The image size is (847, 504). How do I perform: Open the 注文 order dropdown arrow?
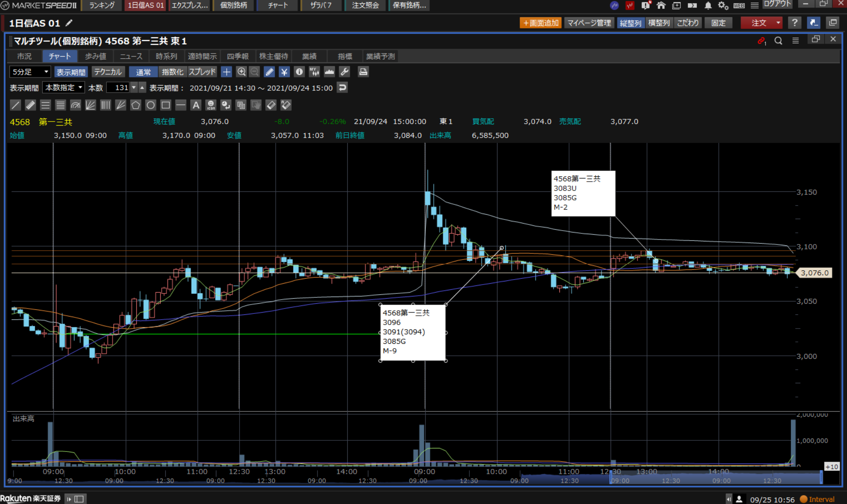coord(778,23)
